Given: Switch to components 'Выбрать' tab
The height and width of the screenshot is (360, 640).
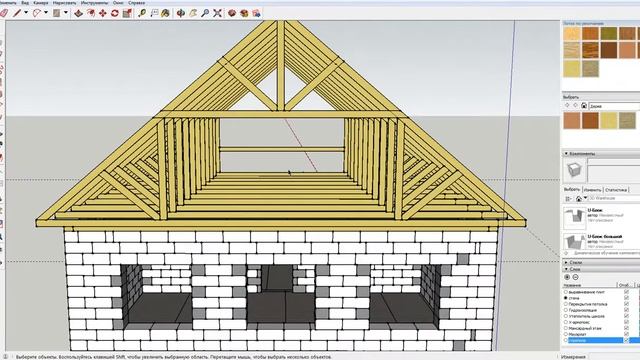Looking at the screenshot, I should click(572, 190).
